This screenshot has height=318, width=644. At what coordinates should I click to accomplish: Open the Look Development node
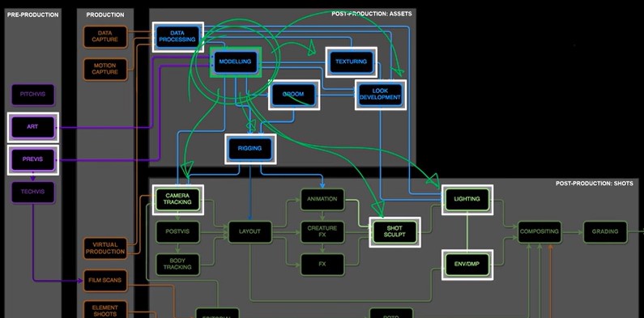click(380, 95)
